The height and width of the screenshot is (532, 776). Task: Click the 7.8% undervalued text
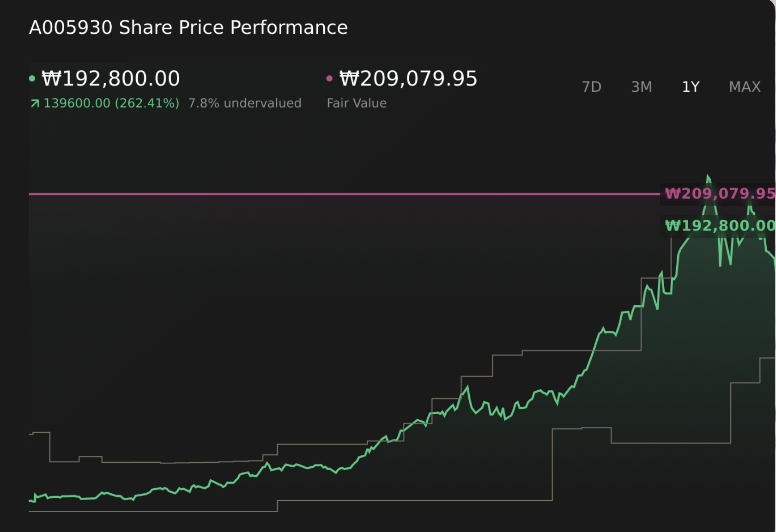(x=245, y=103)
